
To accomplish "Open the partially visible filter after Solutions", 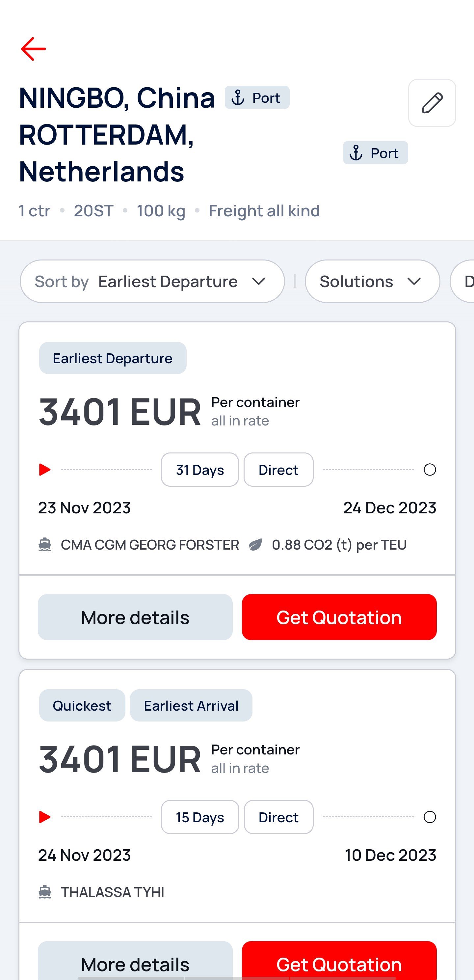I will 464,282.
